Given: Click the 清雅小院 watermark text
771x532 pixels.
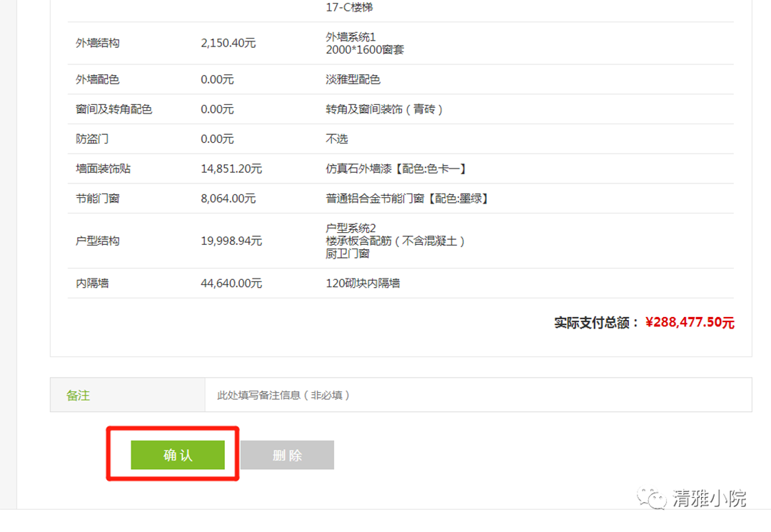Looking at the screenshot, I should (x=709, y=498).
